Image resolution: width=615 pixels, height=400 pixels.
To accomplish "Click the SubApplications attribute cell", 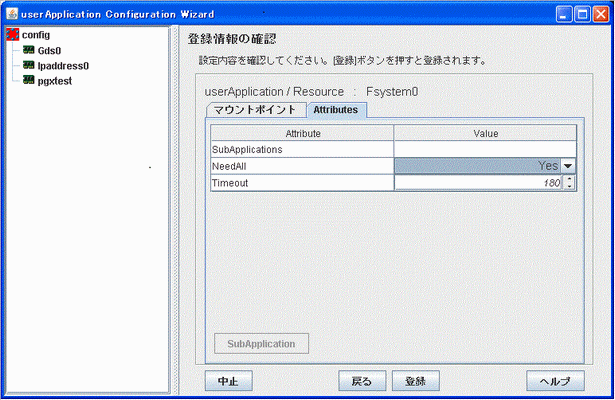I will tap(302, 149).
